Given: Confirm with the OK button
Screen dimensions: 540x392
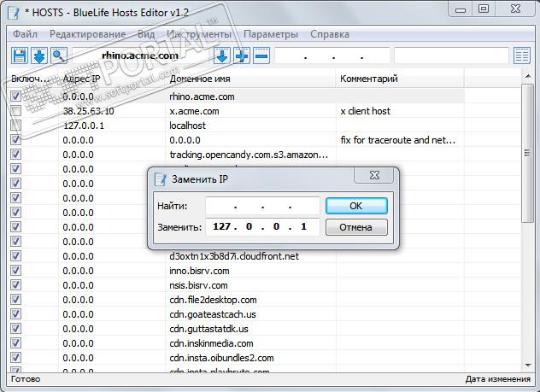Looking at the screenshot, I should pos(356,206).
